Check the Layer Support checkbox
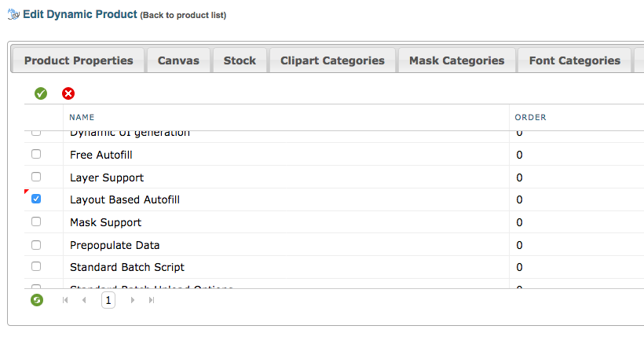Viewport: 644px width, 344px height. 36,177
